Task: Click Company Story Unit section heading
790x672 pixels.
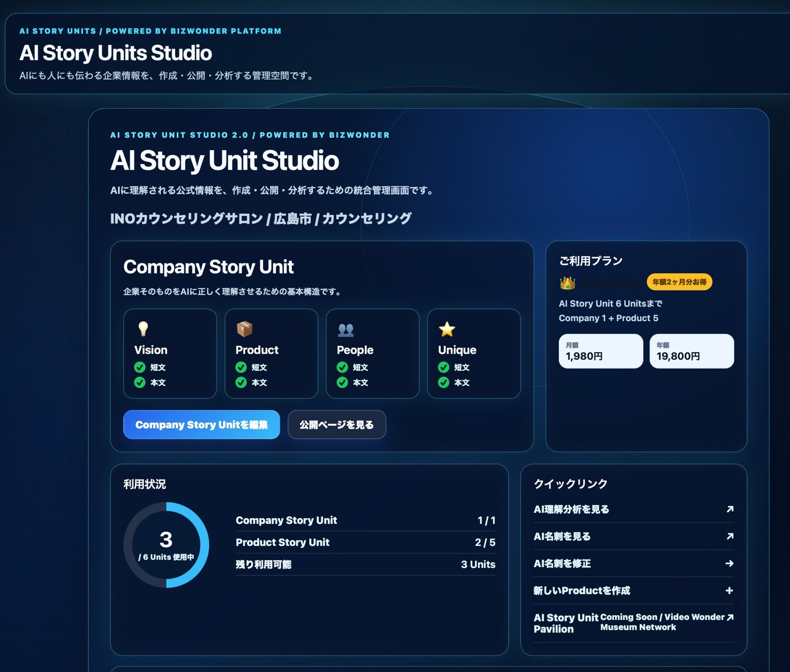Action: (208, 267)
